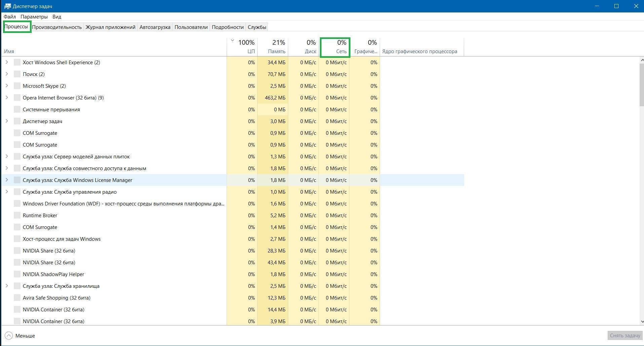644x346 pixels.
Task: Expand the Служба узла: Служба хранилища entry
Action: click(x=6, y=286)
